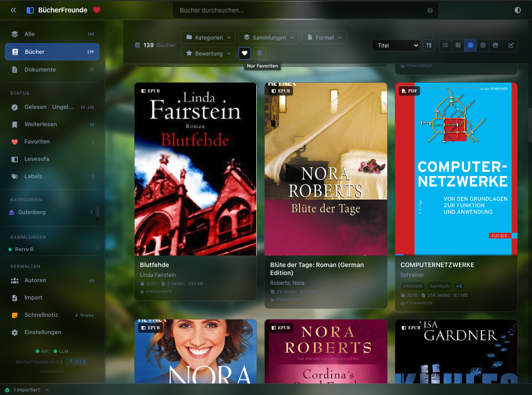The height and width of the screenshot is (395, 532).
Task: Click the Einstellungen gear icon
Action: pos(15,332)
